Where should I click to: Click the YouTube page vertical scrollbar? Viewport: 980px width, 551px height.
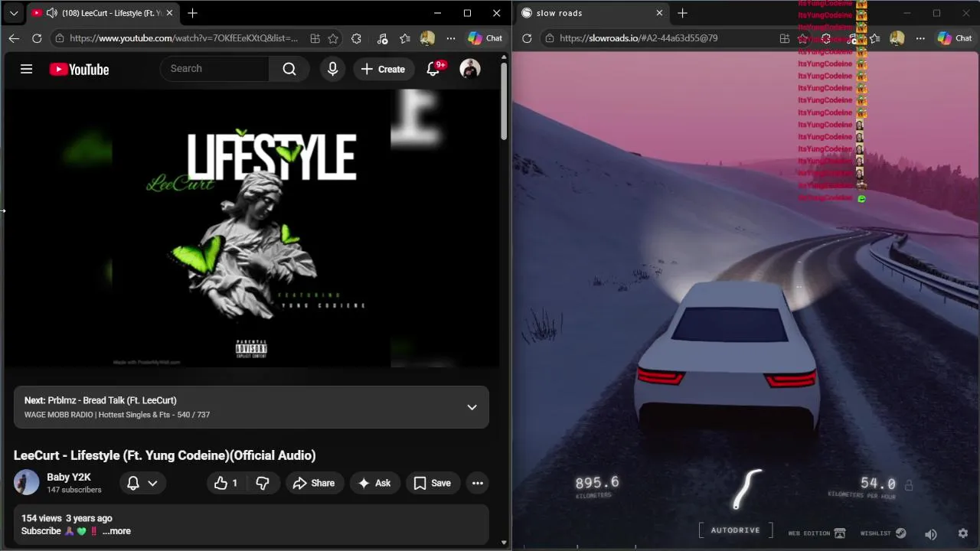point(504,101)
